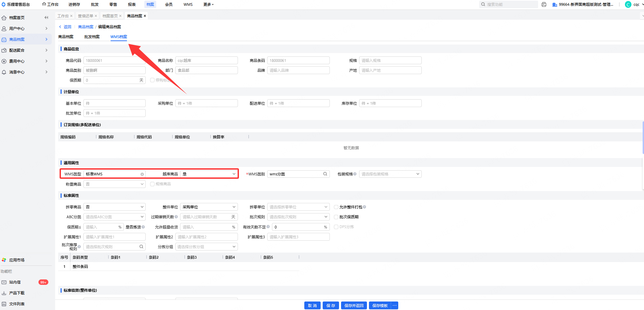This screenshot has height=310, width=644.
Task: Open the 进销存 top menu
Action: coord(74,4)
